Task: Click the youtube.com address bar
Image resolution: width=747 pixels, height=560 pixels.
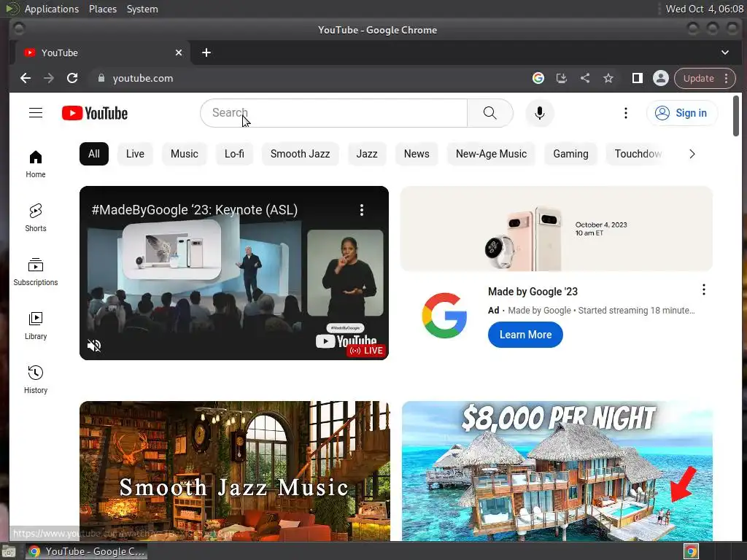Action: tap(309, 78)
